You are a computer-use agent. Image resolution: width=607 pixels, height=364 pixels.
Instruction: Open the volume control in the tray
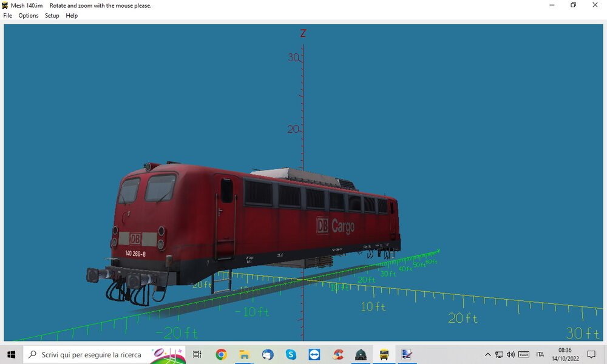[510, 354]
